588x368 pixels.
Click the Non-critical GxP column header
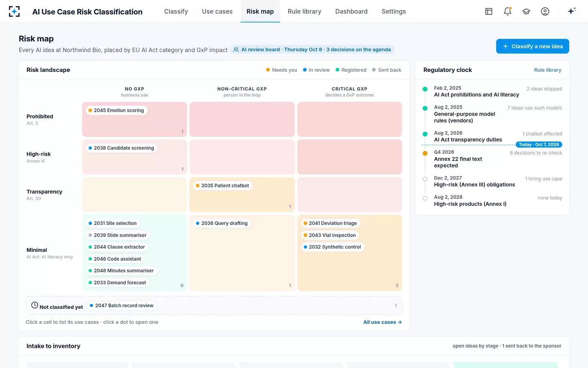click(x=242, y=92)
